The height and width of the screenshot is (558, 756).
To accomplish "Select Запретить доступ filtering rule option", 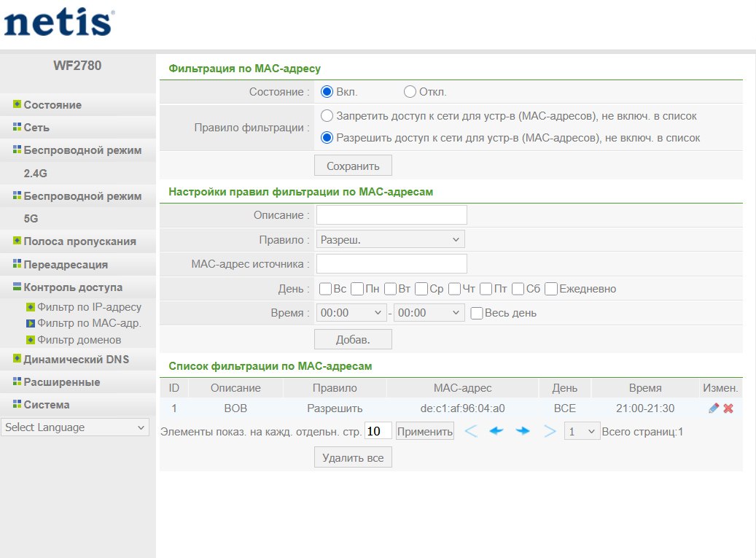I will (327, 116).
